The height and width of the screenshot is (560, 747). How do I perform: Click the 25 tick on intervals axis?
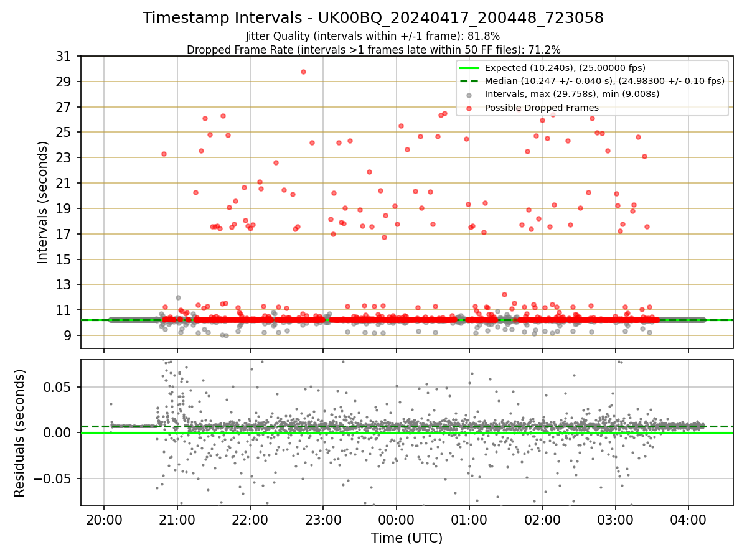pyautogui.click(x=63, y=133)
